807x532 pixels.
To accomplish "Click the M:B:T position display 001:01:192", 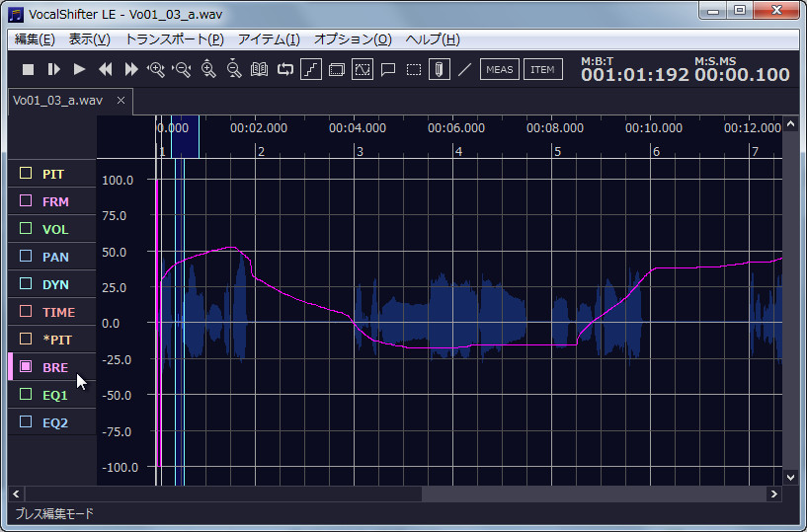I will pos(634,75).
